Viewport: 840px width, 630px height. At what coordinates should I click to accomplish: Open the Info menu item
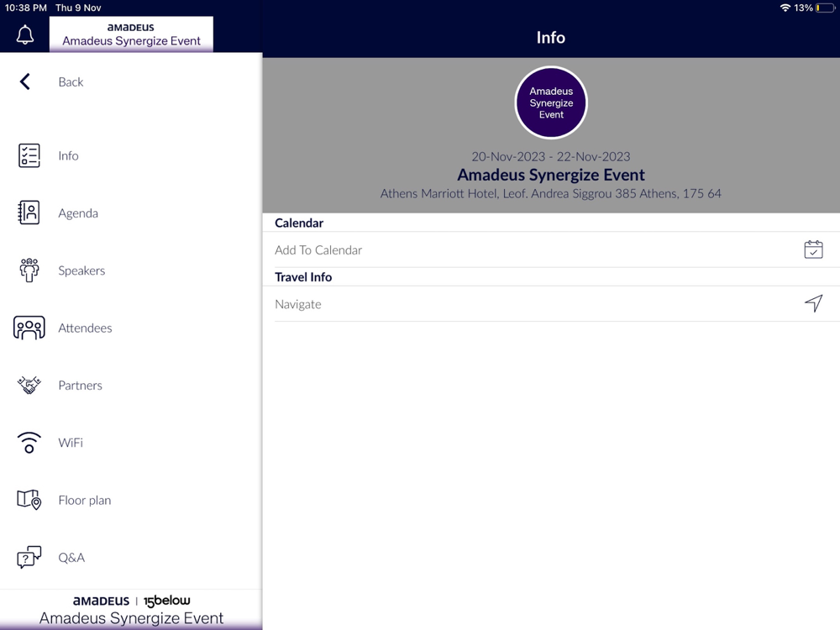[x=68, y=156]
